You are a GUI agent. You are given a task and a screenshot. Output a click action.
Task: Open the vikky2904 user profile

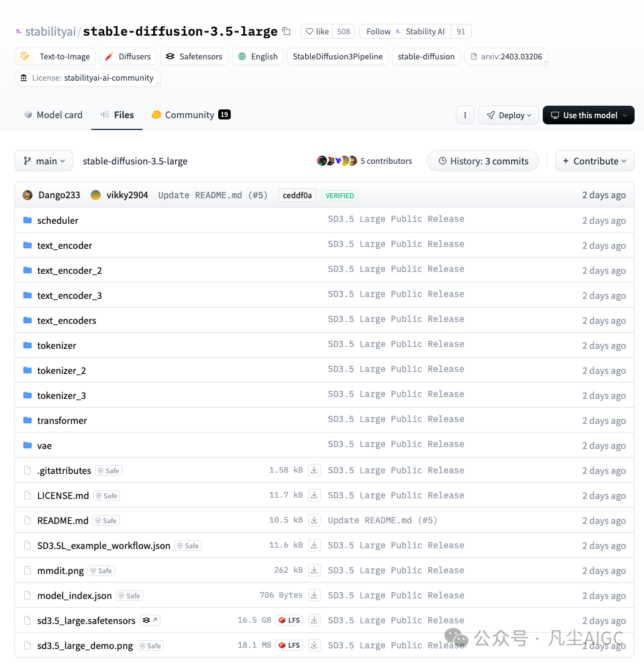coord(127,195)
